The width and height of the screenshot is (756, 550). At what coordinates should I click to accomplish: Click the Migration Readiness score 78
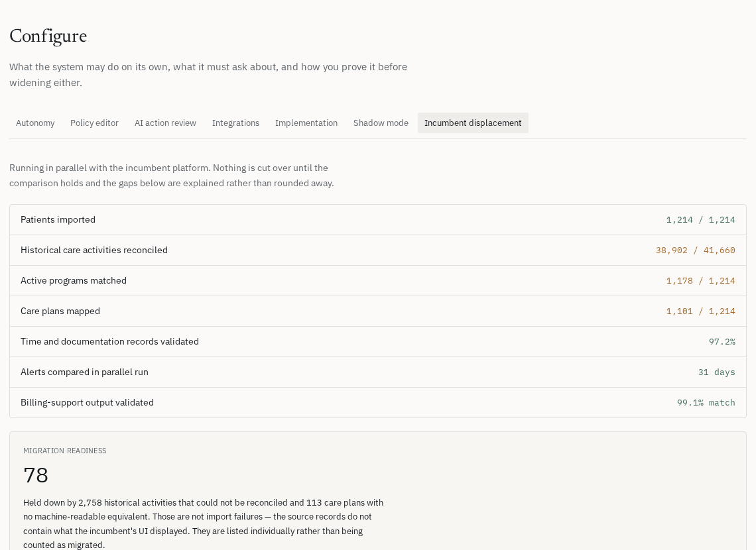36,475
